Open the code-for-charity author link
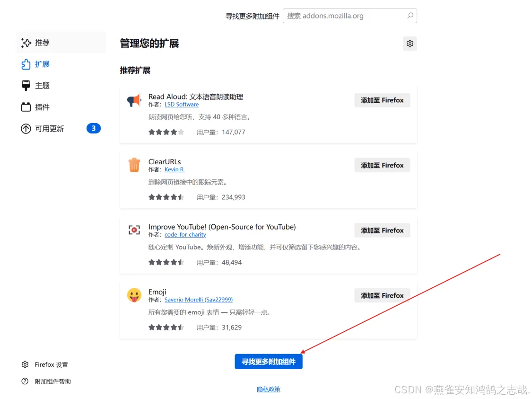The width and height of the screenshot is (532, 399). coord(185,235)
